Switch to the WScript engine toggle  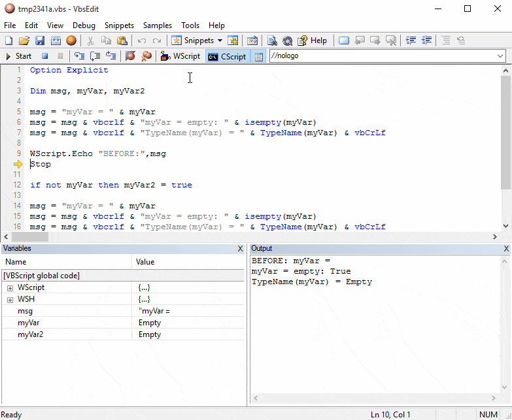tap(180, 56)
